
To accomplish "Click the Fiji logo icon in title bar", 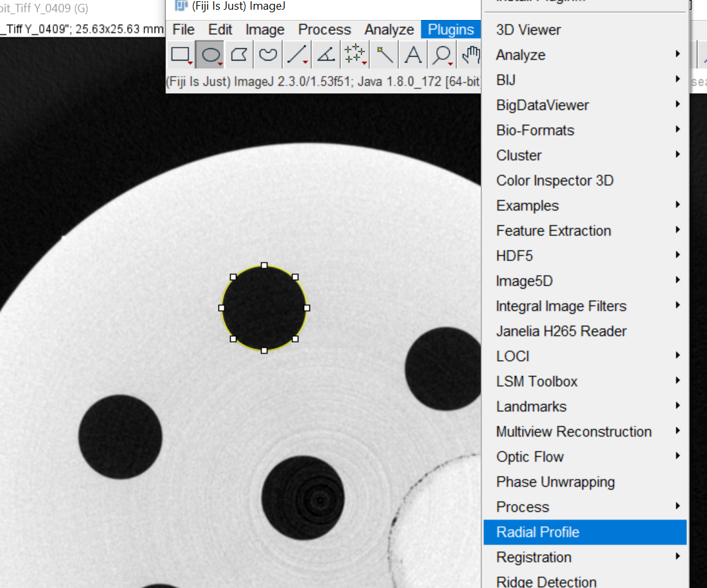I will click(181, 5).
